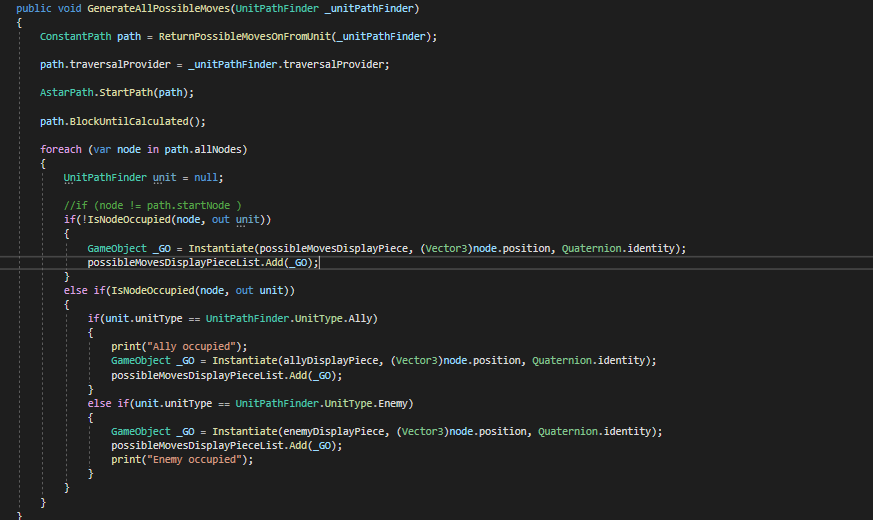Click the allyDisplayPiece argument
This screenshot has width=873, height=520.
[331, 361]
